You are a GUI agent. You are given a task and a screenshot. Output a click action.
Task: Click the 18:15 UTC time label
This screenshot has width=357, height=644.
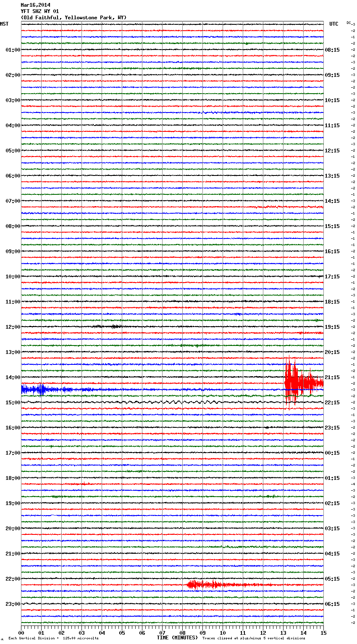click(x=332, y=302)
